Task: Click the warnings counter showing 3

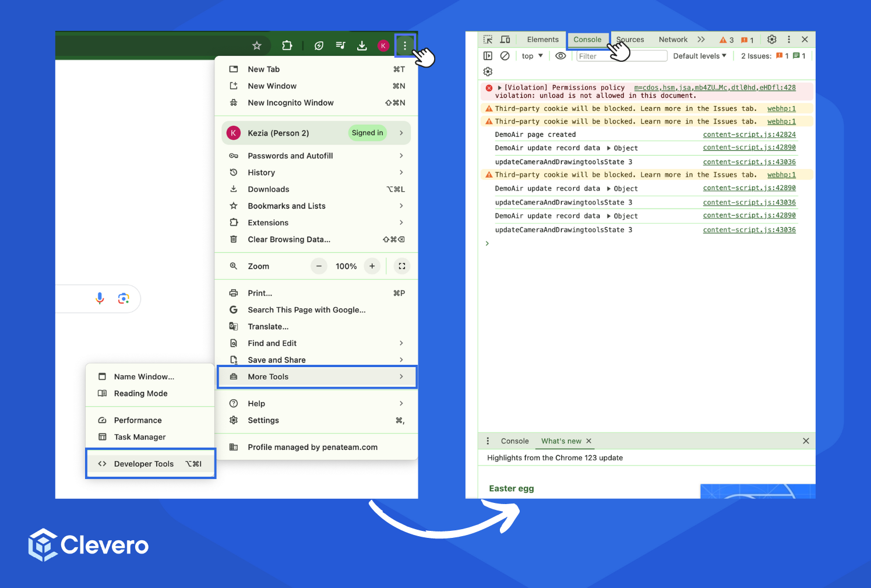Action: 727,40
